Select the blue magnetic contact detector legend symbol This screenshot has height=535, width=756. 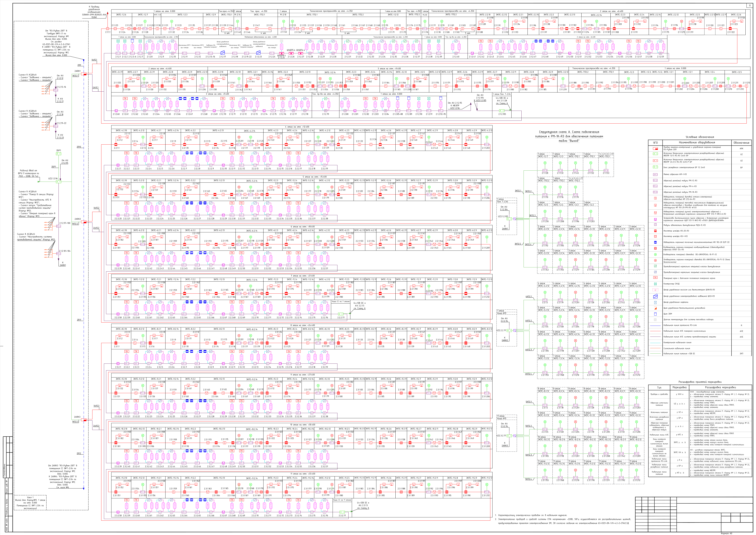(655, 242)
